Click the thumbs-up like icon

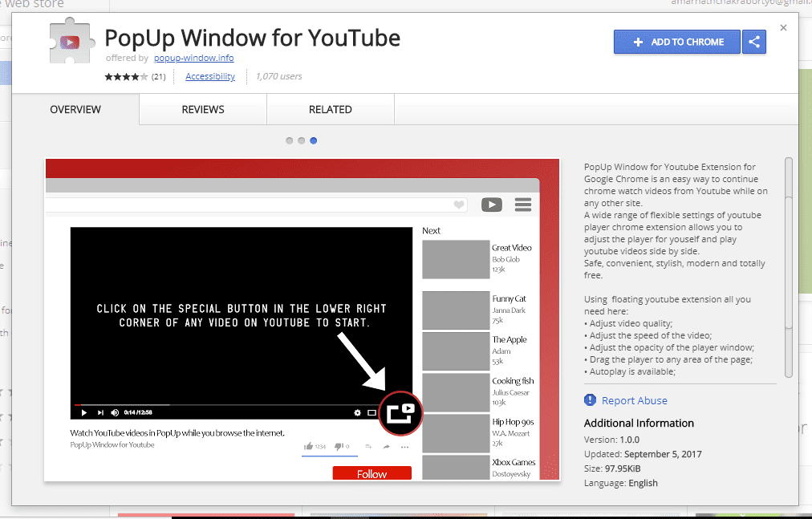pyautogui.click(x=309, y=446)
